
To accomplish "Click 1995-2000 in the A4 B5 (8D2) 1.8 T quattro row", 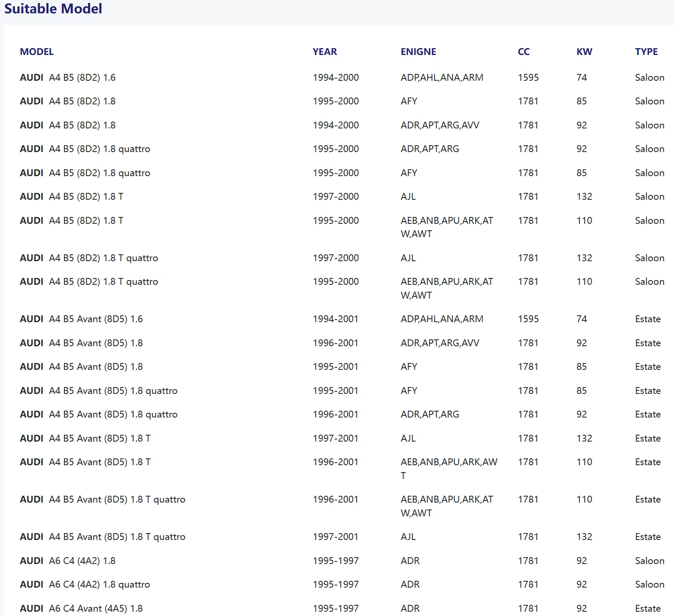I will [336, 282].
